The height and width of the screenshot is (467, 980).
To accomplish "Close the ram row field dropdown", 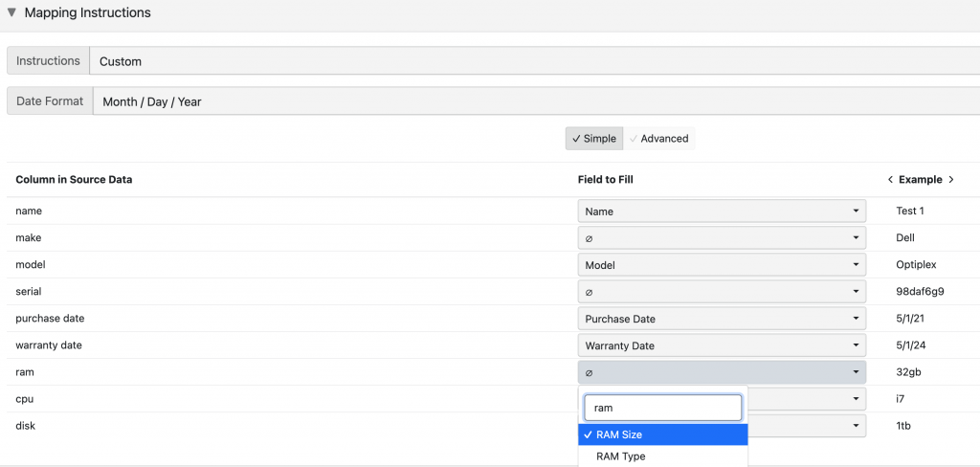I will 722,372.
